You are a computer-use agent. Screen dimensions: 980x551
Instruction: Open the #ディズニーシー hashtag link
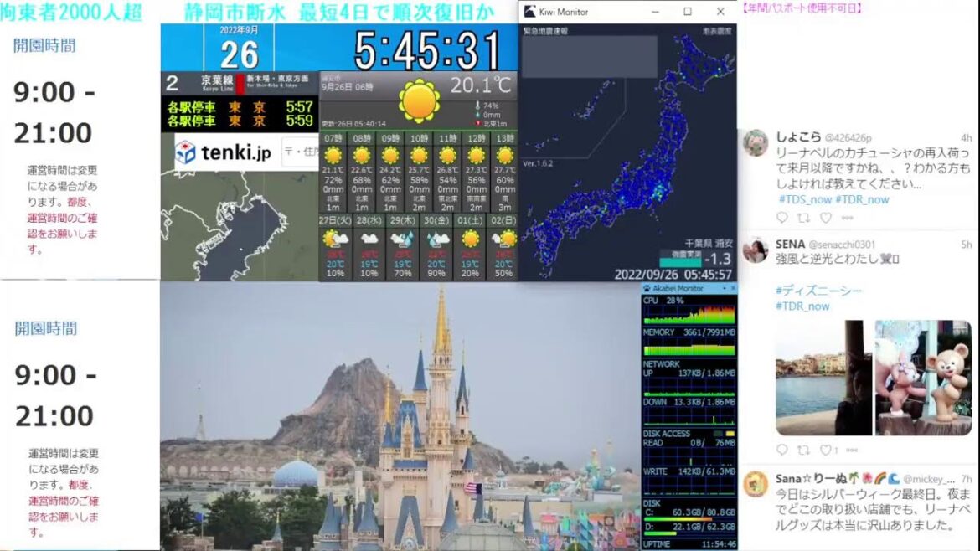tap(818, 291)
